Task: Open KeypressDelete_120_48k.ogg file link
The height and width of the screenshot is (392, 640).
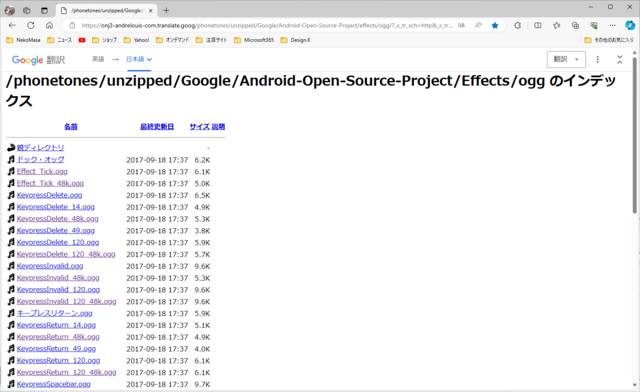Action: (x=66, y=254)
